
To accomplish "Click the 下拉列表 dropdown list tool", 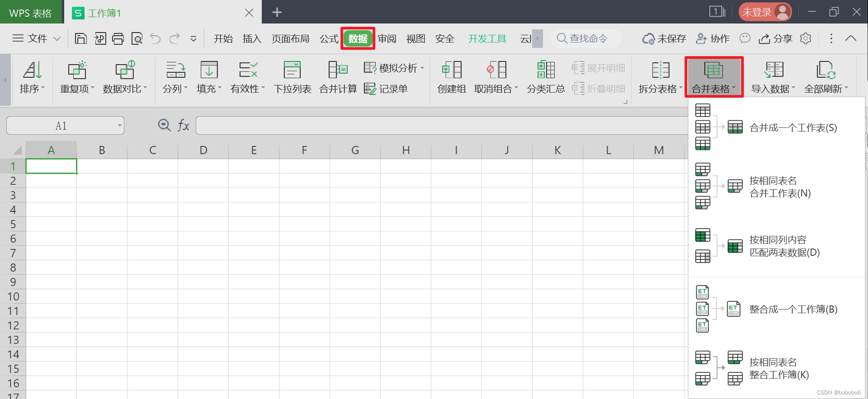I will point(292,78).
